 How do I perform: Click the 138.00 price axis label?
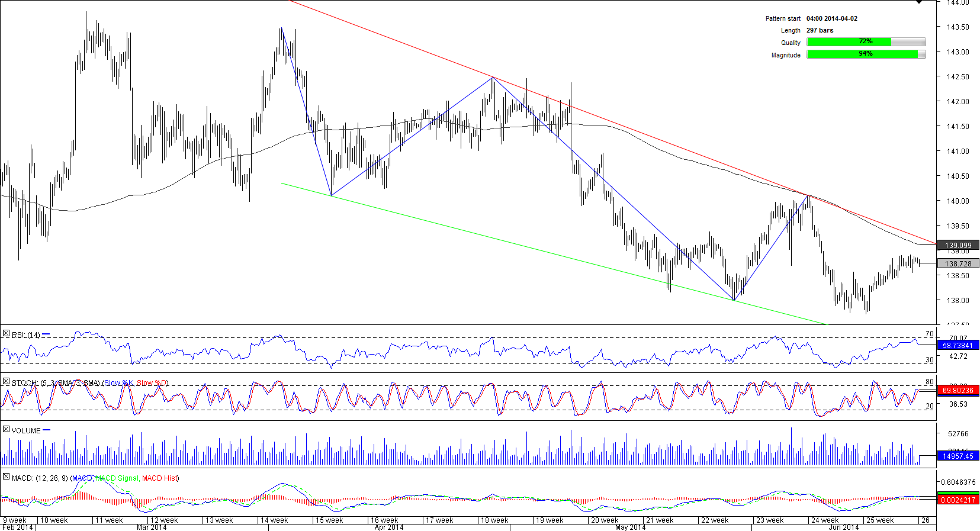point(958,301)
